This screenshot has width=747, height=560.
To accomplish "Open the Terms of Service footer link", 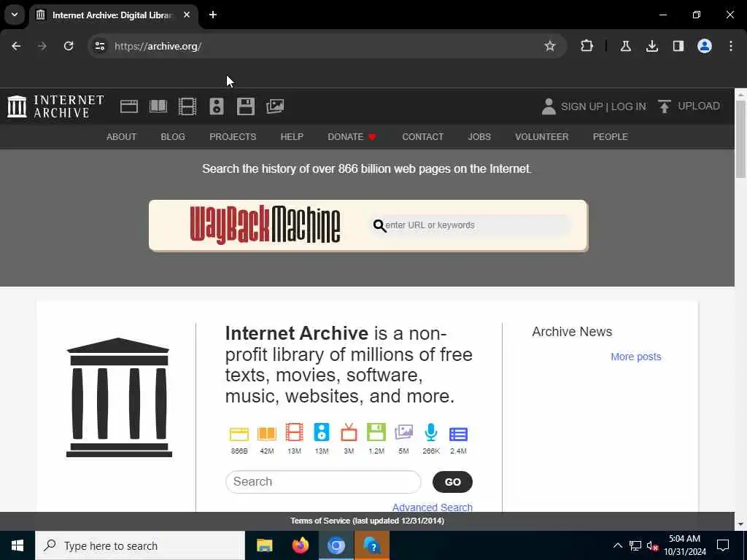I will (368, 521).
